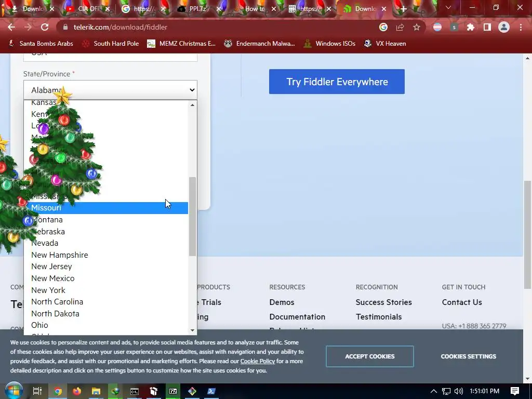Viewport: 532px width, 399px height.
Task: Open Success Stories footer link
Action: (384, 302)
